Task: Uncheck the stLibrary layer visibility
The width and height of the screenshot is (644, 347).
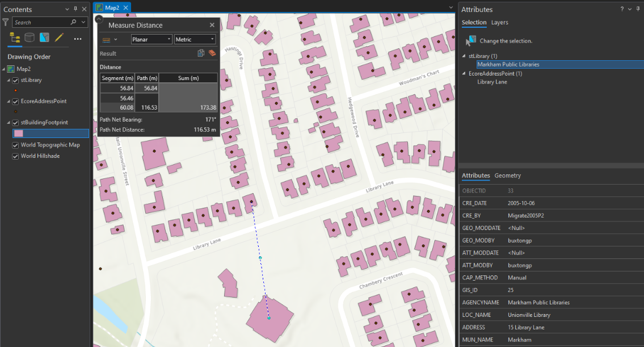Action: coord(16,80)
